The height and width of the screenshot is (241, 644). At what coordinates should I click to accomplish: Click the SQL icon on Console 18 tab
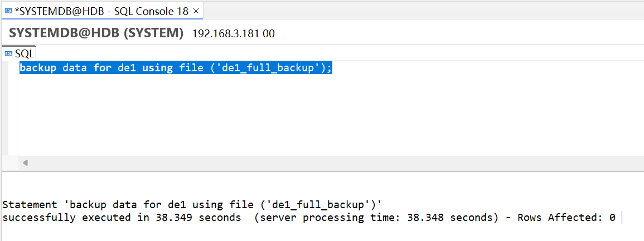click(x=8, y=12)
